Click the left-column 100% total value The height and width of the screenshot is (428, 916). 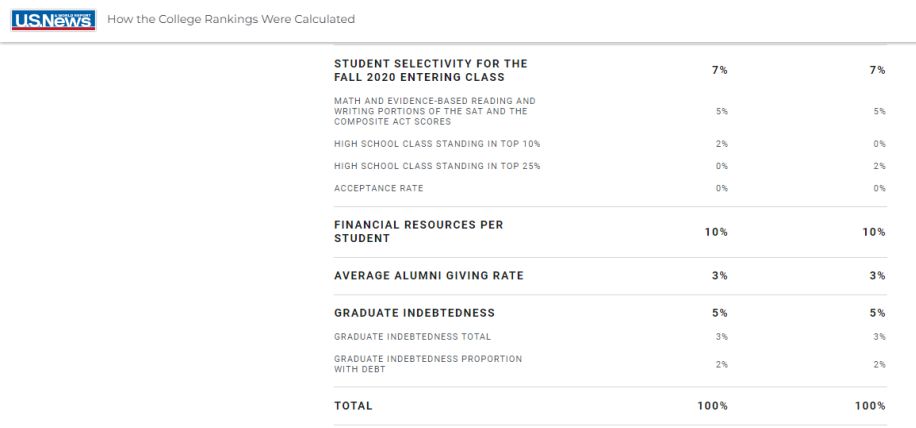[712, 406]
